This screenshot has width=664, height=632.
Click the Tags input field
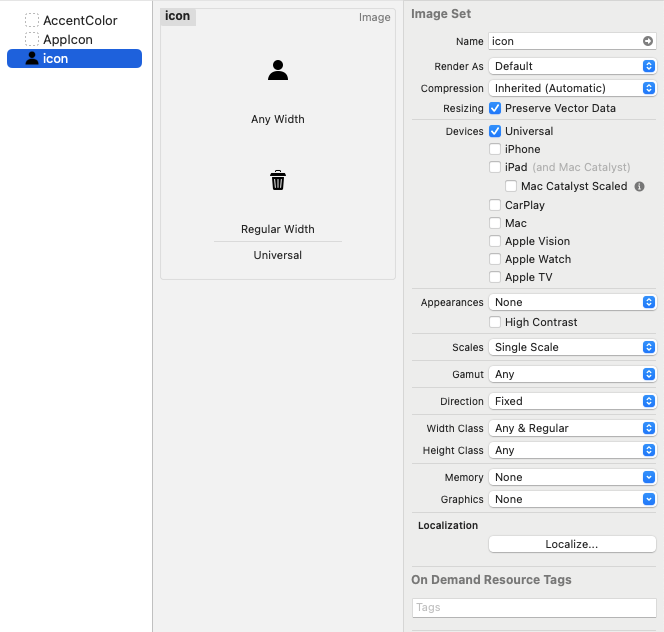click(534, 608)
